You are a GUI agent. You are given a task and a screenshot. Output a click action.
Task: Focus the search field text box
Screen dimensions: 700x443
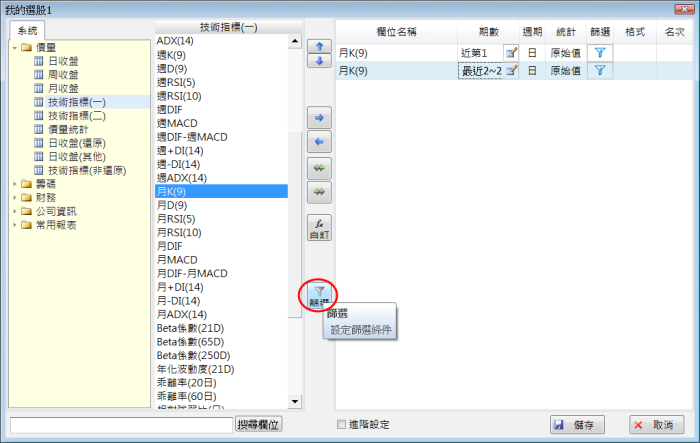[x=121, y=425]
